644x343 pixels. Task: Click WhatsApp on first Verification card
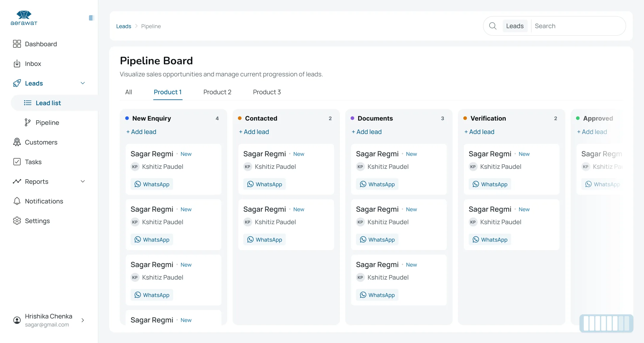[490, 184]
